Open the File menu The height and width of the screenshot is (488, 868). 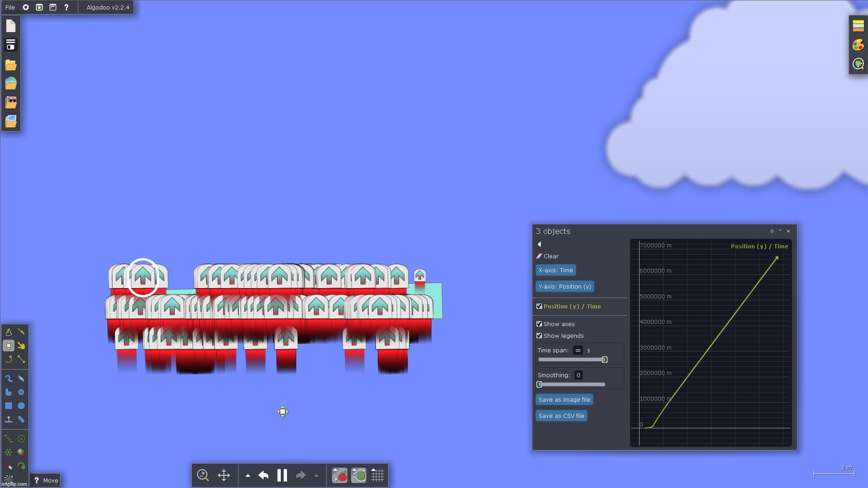(10, 7)
